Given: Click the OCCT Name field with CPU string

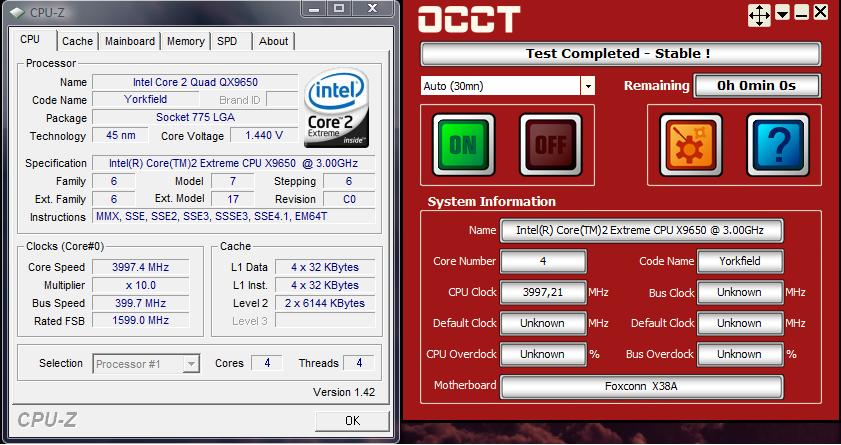Looking at the screenshot, I should tap(641, 231).
